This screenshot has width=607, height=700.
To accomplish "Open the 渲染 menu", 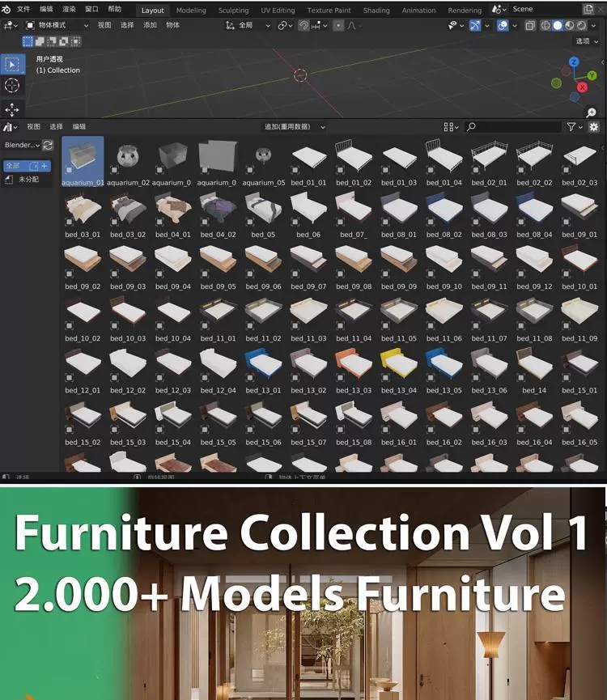I will point(69,9).
